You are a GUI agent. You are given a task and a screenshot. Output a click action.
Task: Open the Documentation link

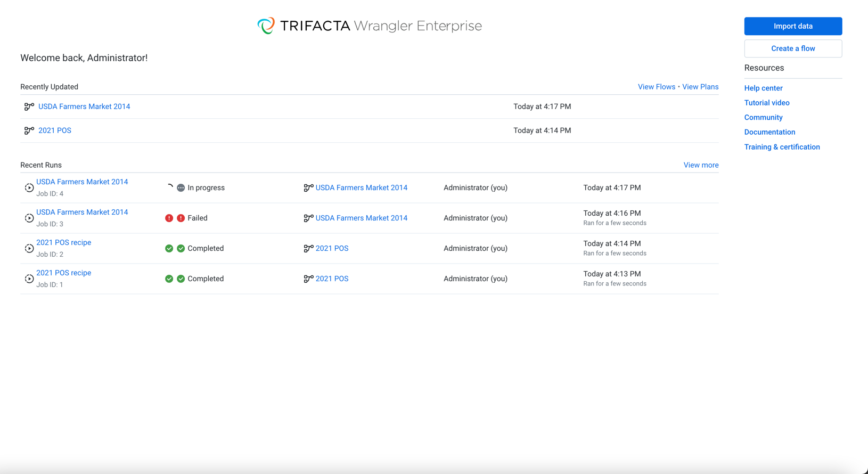[x=769, y=132]
